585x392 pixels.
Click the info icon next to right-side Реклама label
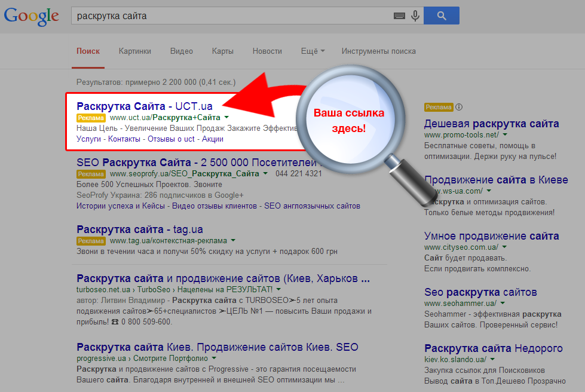point(459,107)
